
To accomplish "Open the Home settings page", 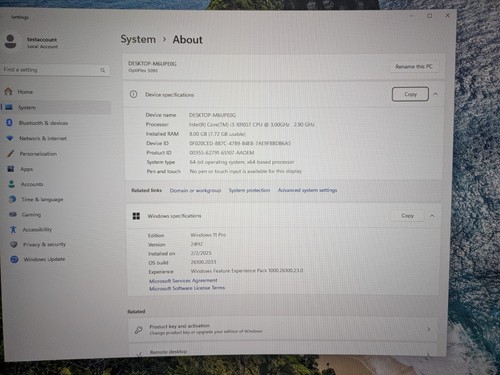I will click(x=25, y=92).
